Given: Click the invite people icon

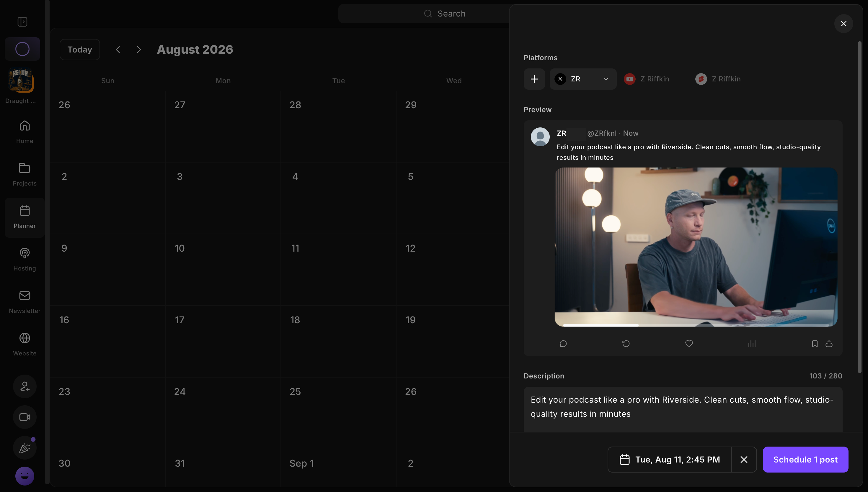Looking at the screenshot, I should point(25,386).
